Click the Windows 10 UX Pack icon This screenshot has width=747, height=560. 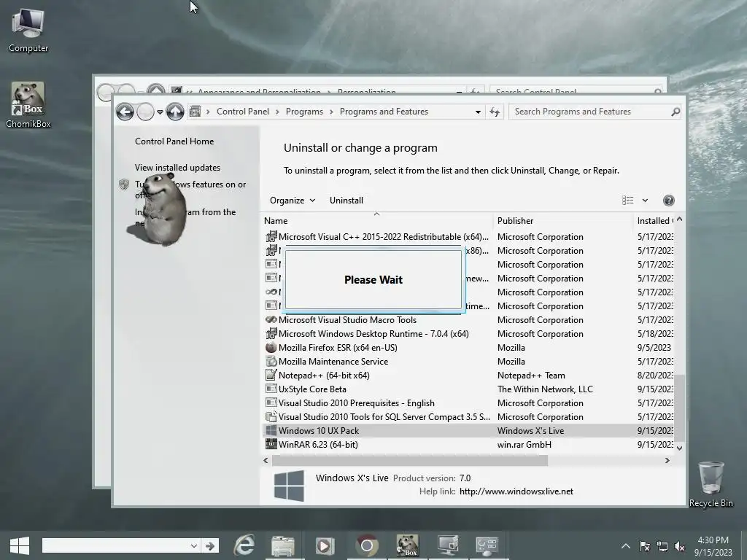(271, 430)
